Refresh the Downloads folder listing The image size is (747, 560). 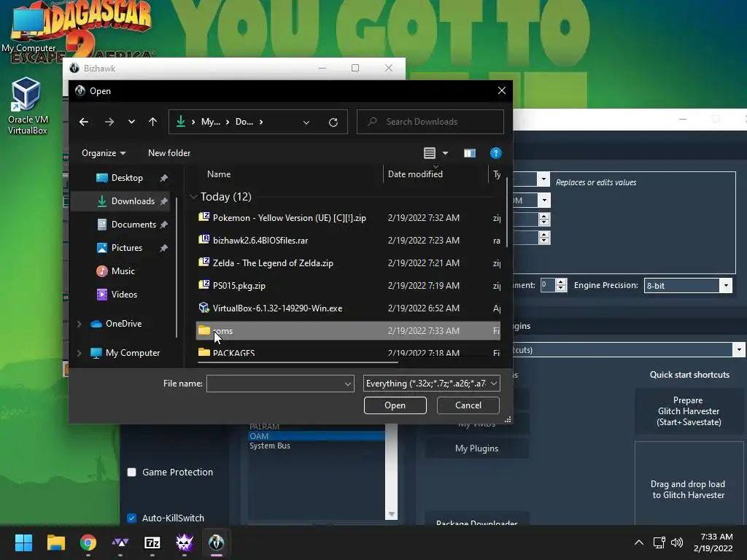click(x=333, y=122)
